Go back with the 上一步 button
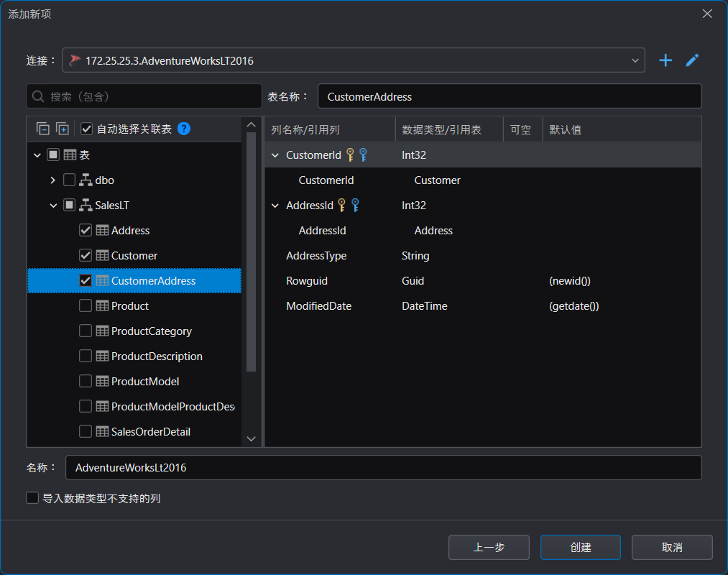Image resolution: width=728 pixels, height=575 pixels. [489, 547]
